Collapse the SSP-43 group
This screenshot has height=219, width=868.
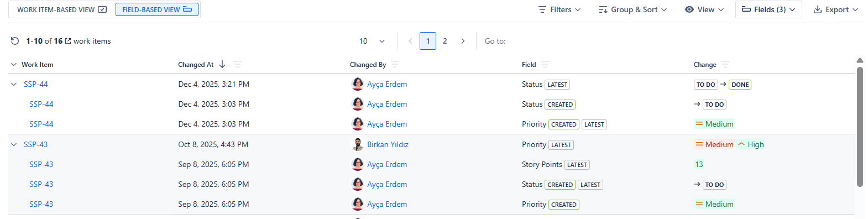coord(14,145)
